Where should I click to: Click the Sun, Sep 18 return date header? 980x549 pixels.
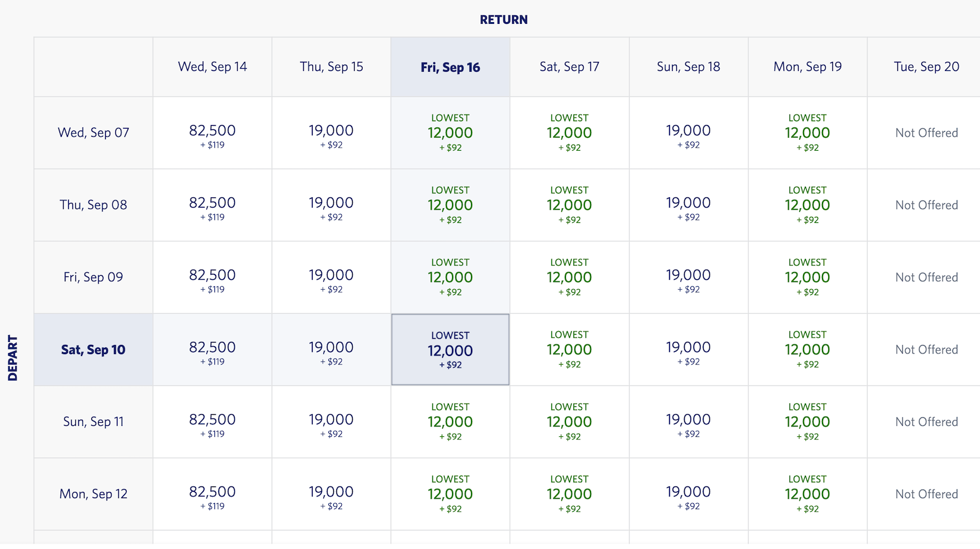pyautogui.click(x=688, y=67)
